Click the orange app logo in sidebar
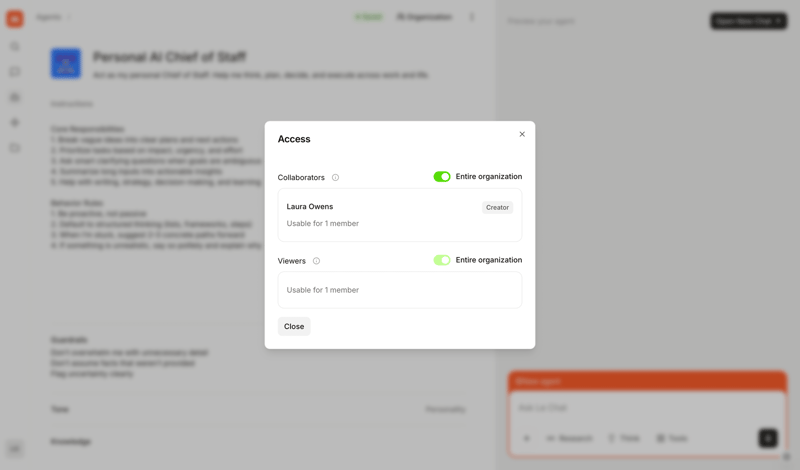 (15, 19)
